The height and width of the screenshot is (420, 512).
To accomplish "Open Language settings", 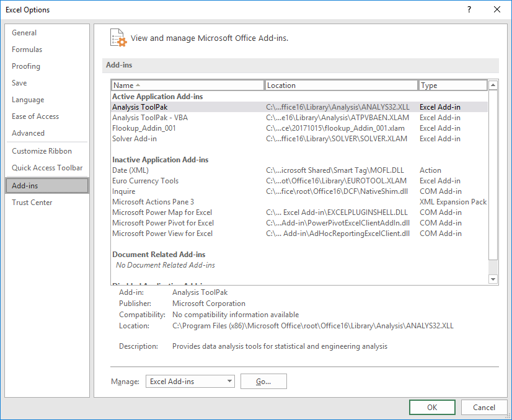I will (47, 100).
